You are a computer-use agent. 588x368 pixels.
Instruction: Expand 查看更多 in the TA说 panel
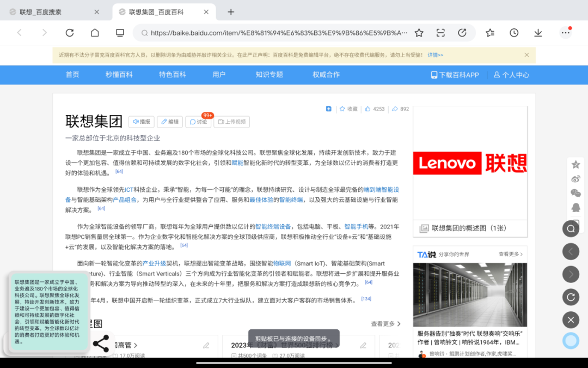coord(510,254)
